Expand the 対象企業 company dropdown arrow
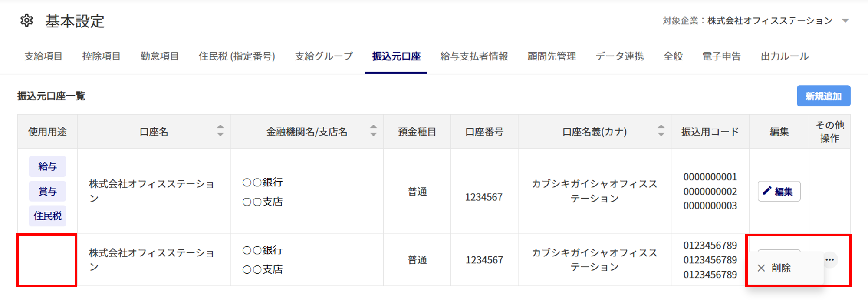Image resolution: width=868 pixels, height=302 pixels. (845, 21)
